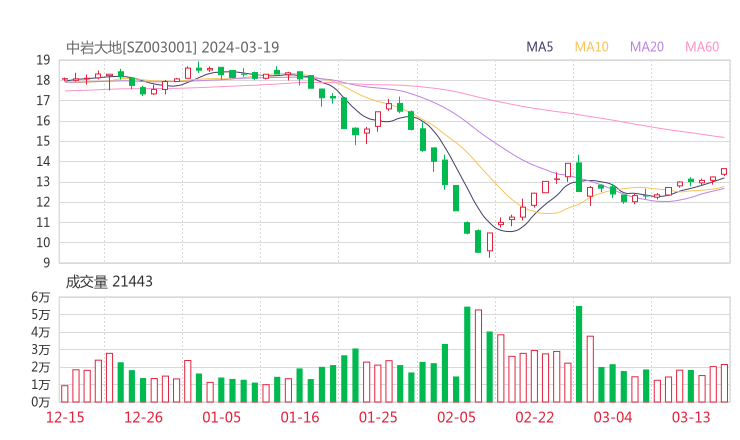Click the tallest red volume bar
The height and width of the screenshot is (440, 740).
coord(478,355)
